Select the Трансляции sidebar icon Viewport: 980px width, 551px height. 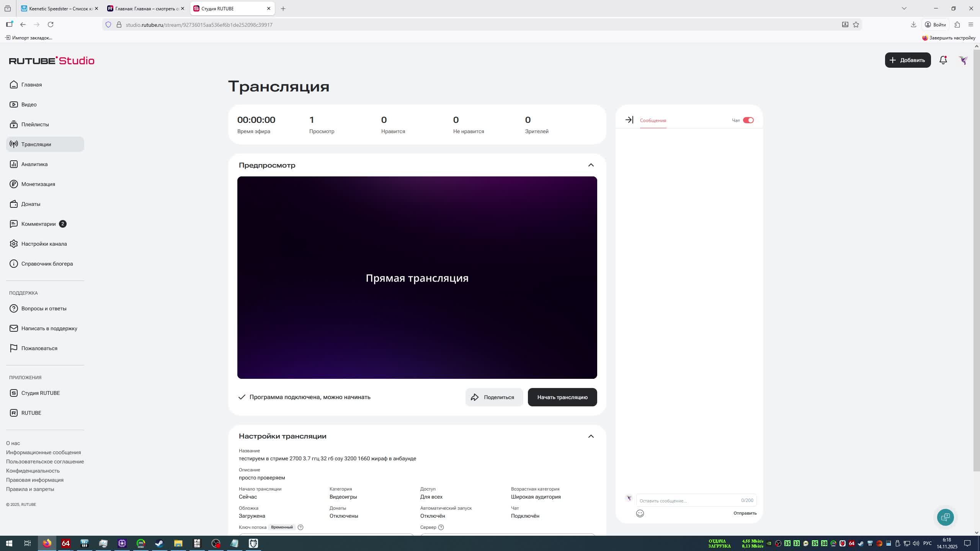click(x=14, y=144)
